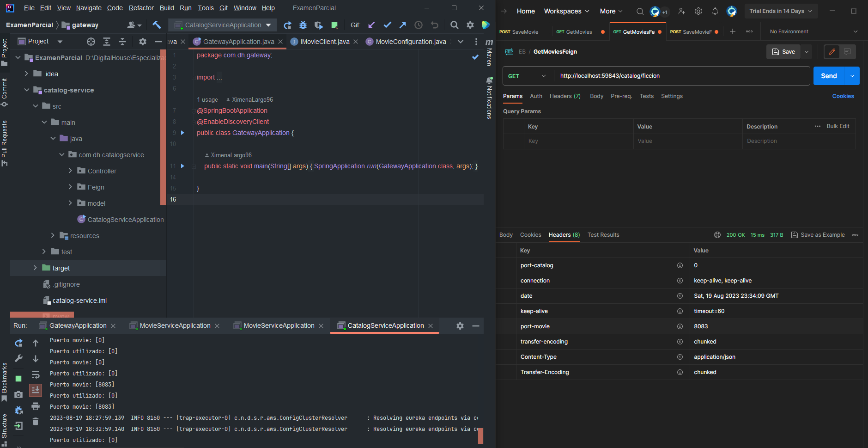Screen dimensions: 868x448
Task: Open Search Everywhere magnifier in IntelliJ
Action: tap(455, 25)
